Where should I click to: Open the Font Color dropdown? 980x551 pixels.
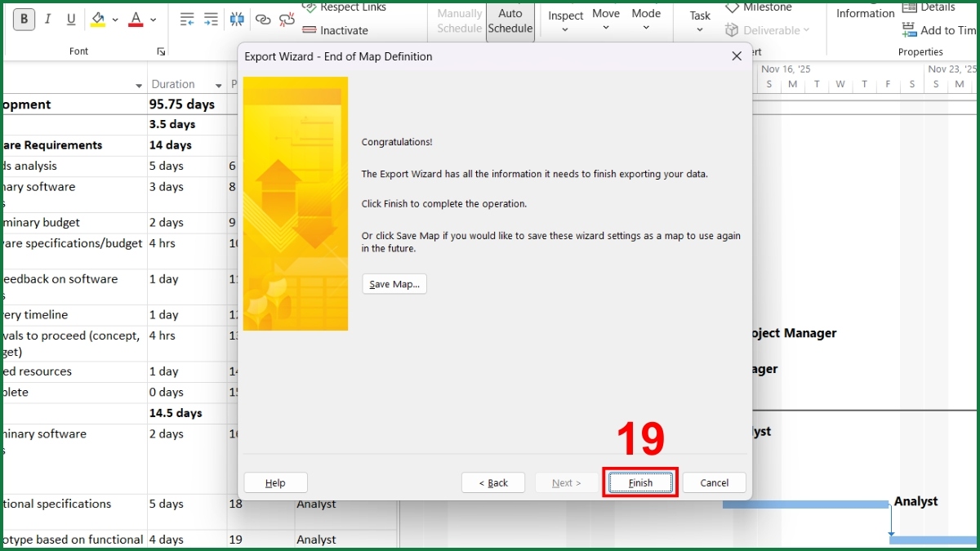tap(152, 18)
